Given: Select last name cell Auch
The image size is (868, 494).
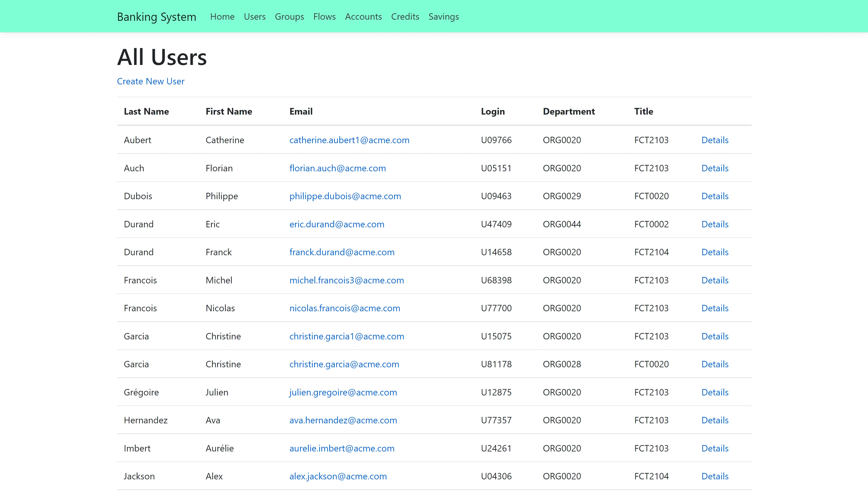Looking at the screenshot, I should (x=134, y=168).
